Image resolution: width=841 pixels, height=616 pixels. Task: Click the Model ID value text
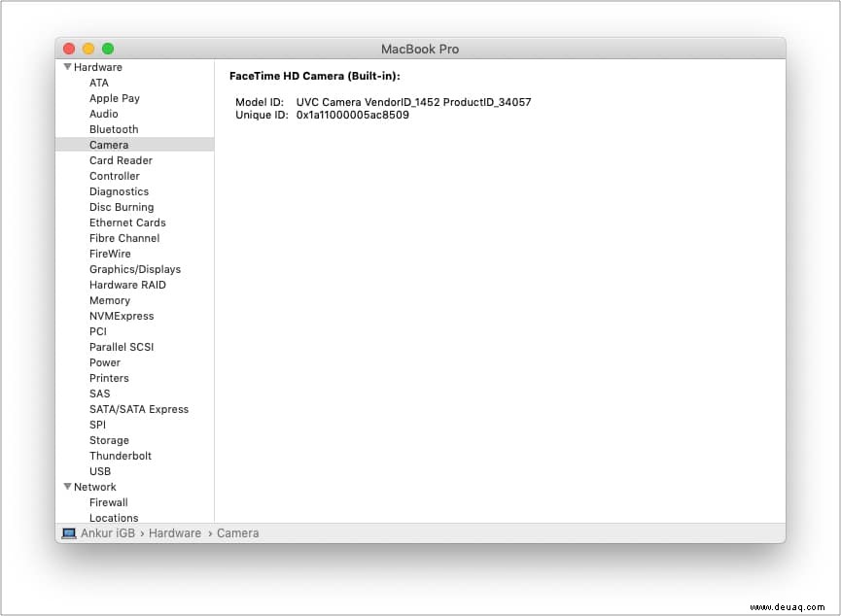point(413,102)
